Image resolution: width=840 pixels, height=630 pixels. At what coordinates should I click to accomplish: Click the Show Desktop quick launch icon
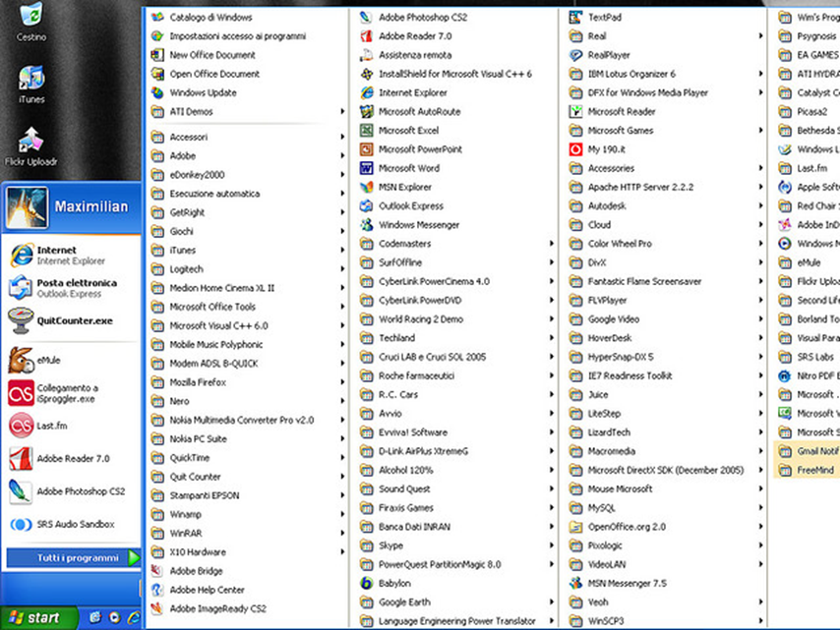[95, 617]
